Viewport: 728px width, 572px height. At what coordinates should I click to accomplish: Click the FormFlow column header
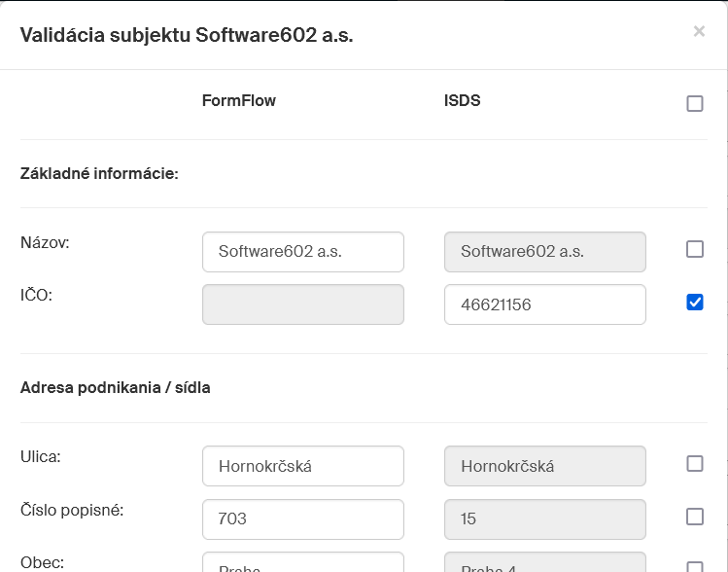tap(239, 100)
